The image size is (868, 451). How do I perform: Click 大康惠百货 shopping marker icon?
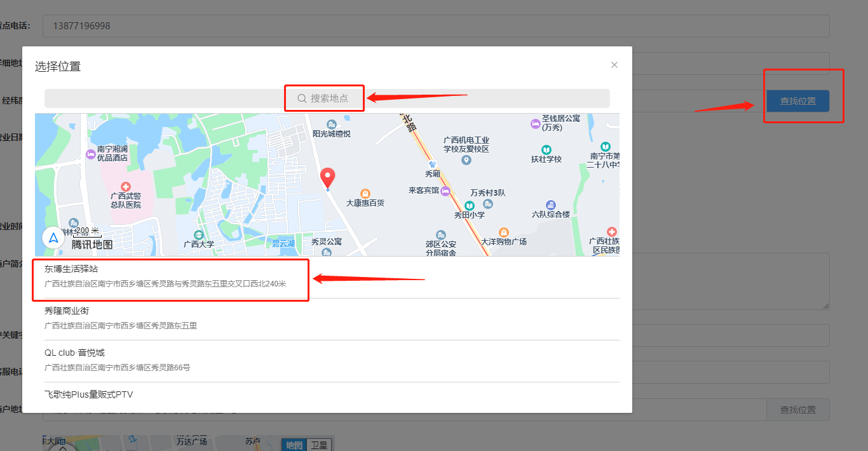coord(365,194)
